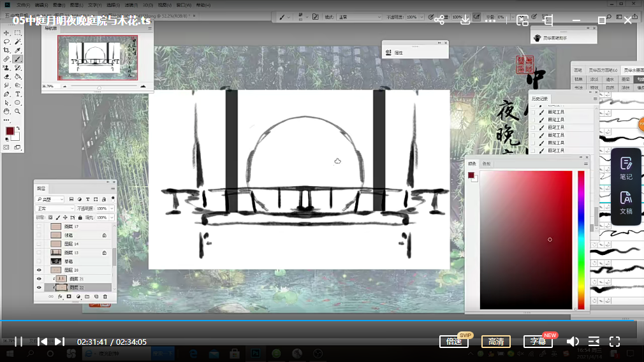Click the 高清 quality button
This screenshot has width=644, height=362.
click(x=495, y=342)
